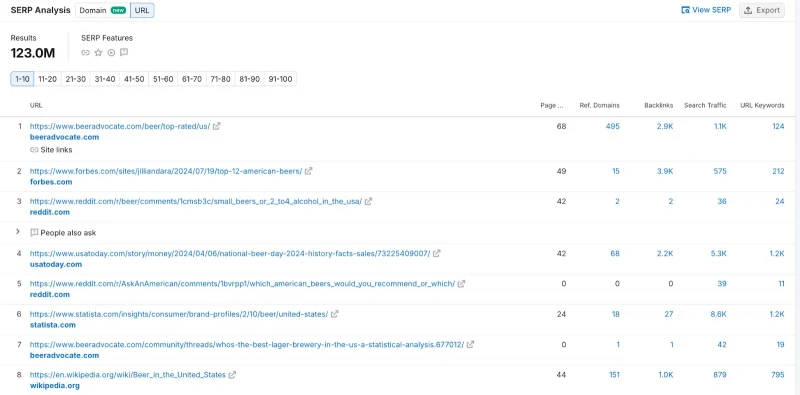Open View SERP link

tap(706, 10)
